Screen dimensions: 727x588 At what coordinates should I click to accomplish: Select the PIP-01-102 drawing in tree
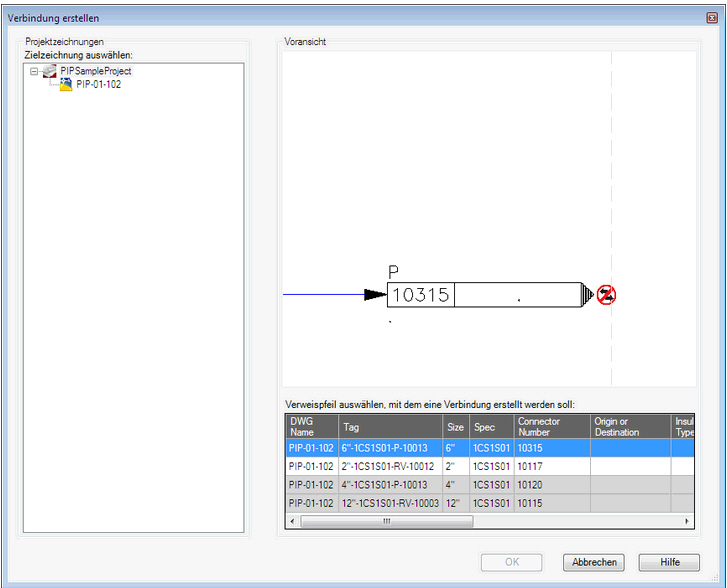pos(99,84)
